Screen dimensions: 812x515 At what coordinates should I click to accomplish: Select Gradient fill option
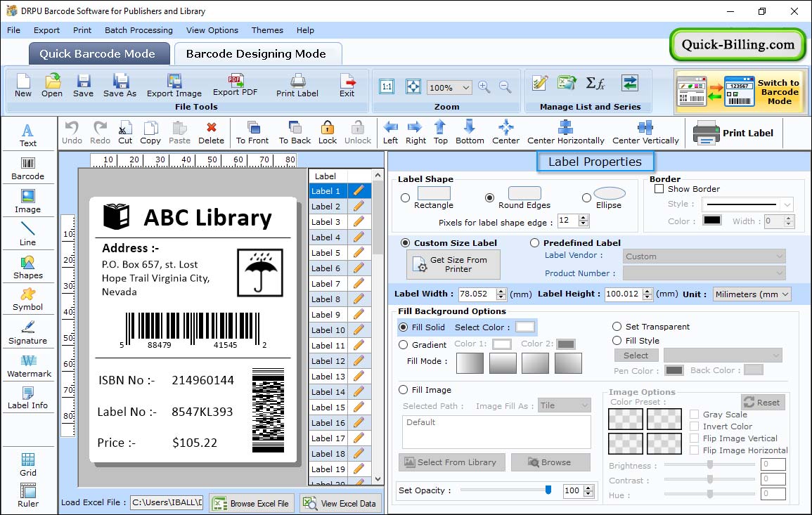(x=404, y=345)
